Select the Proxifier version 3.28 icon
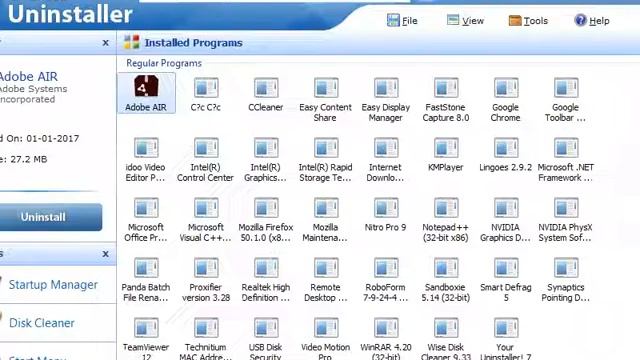Image resolution: width=640 pixels, height=360 pixels. [206, 267]
